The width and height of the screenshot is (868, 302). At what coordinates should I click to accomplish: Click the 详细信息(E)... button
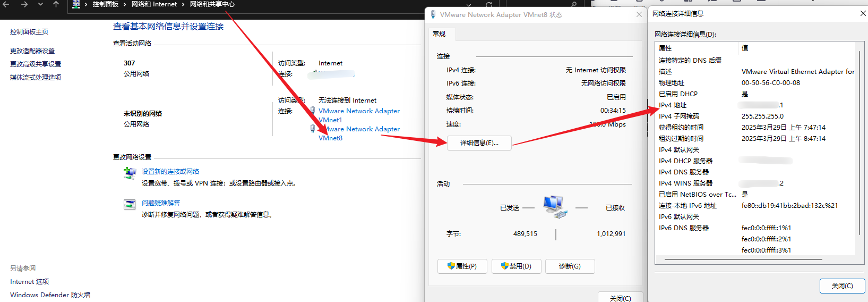(479, 143)
